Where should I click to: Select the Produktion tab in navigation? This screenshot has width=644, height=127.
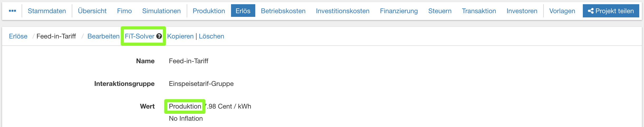209,11
